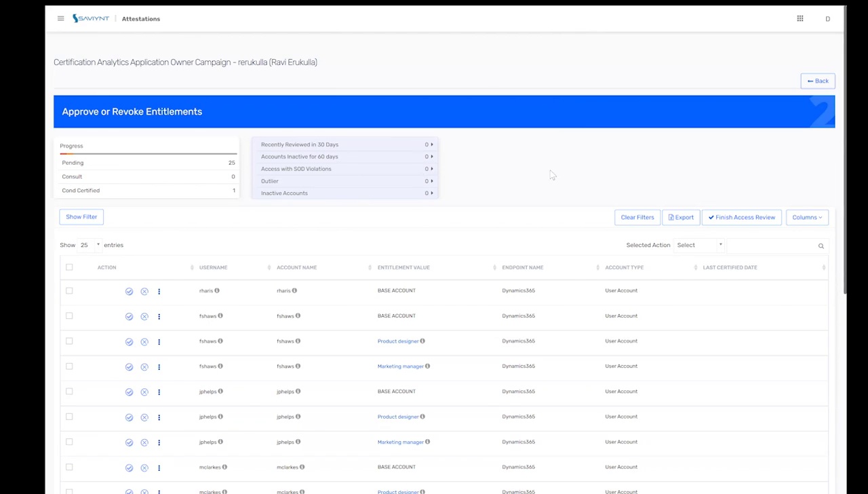Export the entitlement list
Screen dimensions: 868x494
[x=681, y=217]
